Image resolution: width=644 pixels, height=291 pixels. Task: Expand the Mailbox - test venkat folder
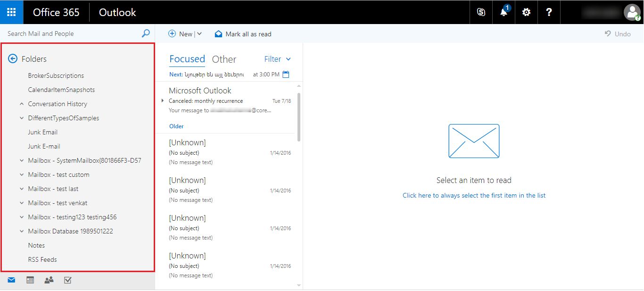tap(22, 203)
